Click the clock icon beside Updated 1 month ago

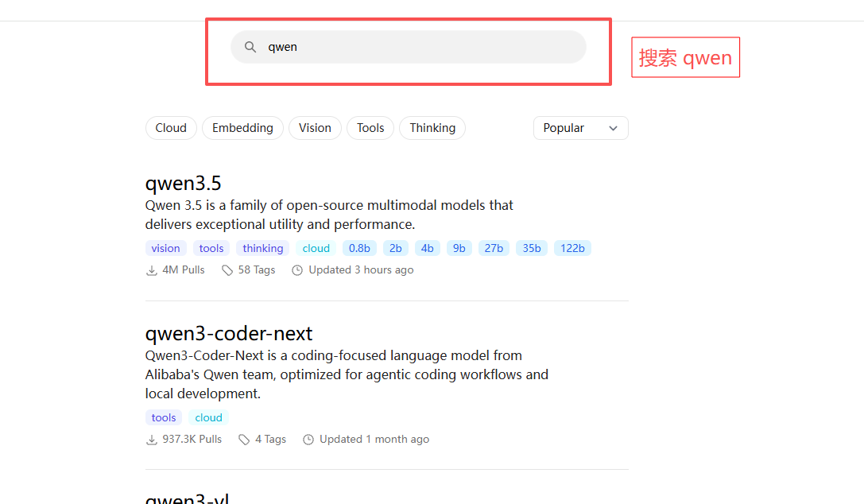tap(308, 440)
